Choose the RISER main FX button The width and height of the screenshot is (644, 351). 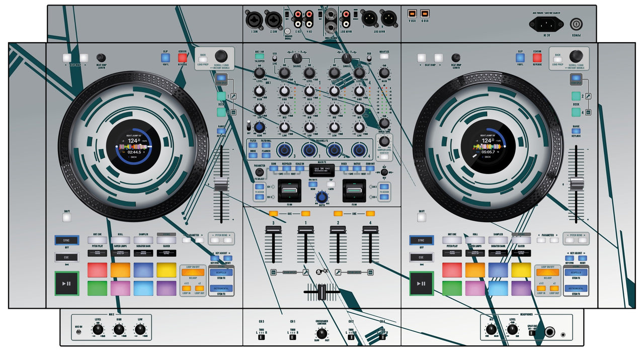pyautogui.click(x=344, y=169)
